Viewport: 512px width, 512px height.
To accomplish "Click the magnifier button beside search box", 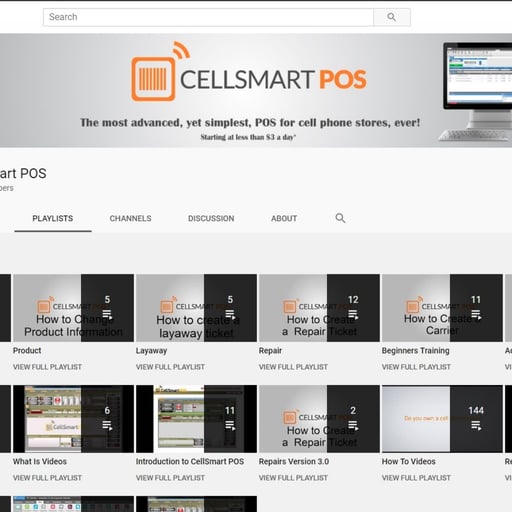I will tap(392, 17).
